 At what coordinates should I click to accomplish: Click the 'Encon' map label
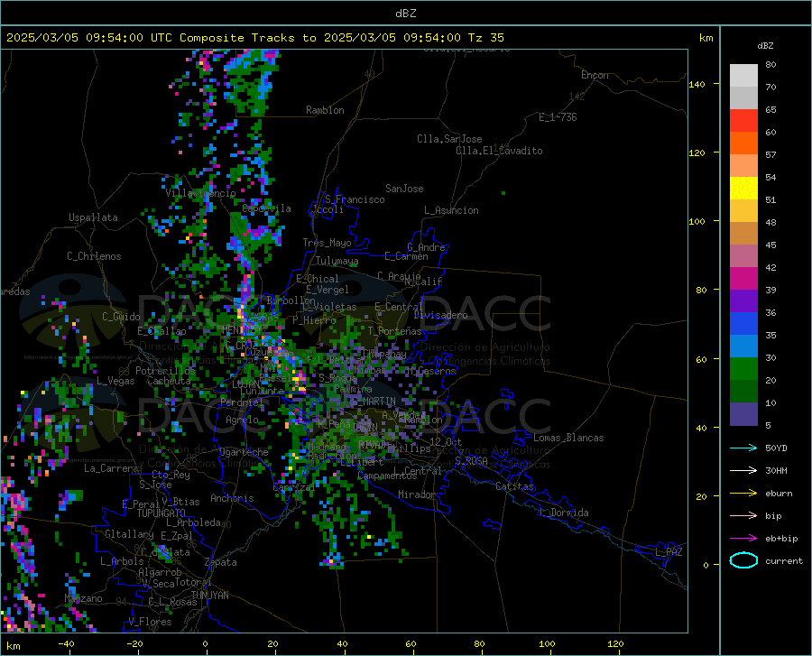point(595,75)
